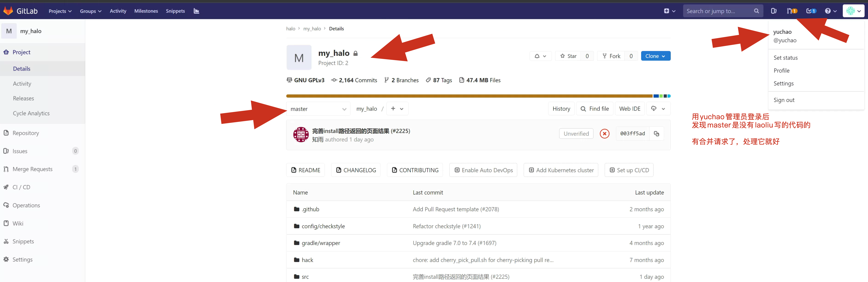The width and height of the screenshot is (868, 282).
Task: Click the failed pipeline status icon
Action: (605, 134)
